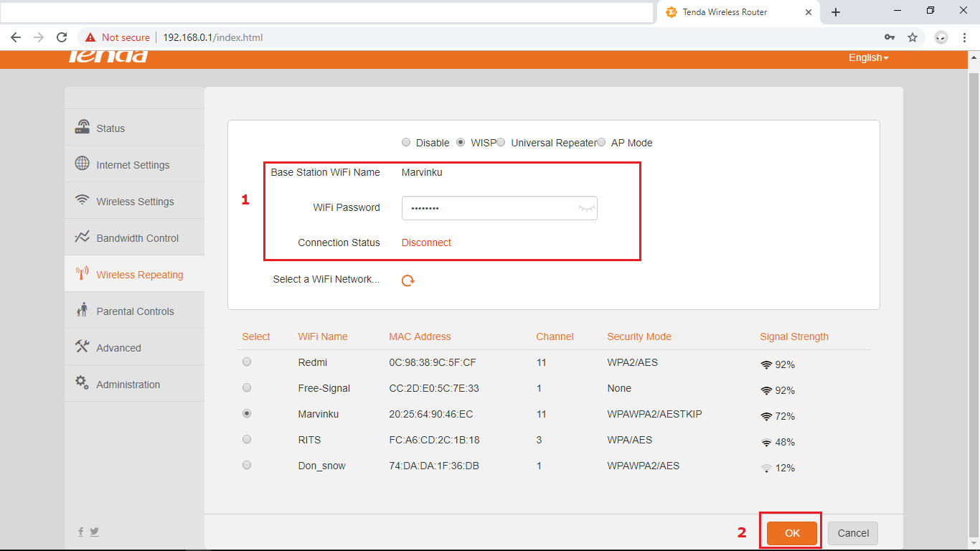Refresh the WiFi network list

[x=407, y=280]
